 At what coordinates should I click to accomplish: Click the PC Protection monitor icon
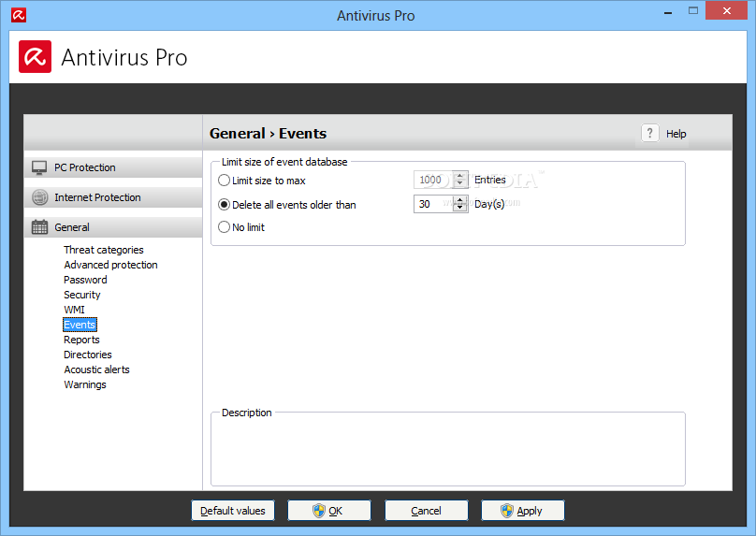(39, 167)
